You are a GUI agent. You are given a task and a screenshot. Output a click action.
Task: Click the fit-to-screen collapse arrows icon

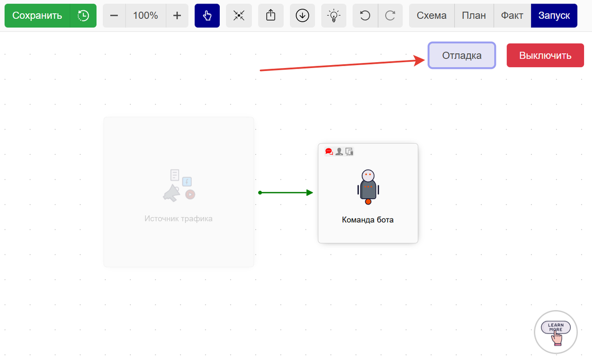click(x=238, y=15)
